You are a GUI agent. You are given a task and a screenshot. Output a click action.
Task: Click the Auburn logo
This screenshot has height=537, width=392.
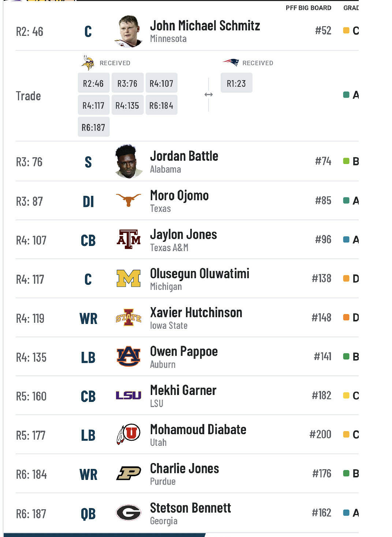pyautogui.click(x=128, y=357)
